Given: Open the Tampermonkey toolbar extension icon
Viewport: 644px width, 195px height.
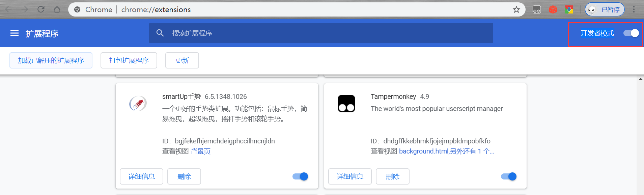Looking at the screenshot, I should click(537, 10).
